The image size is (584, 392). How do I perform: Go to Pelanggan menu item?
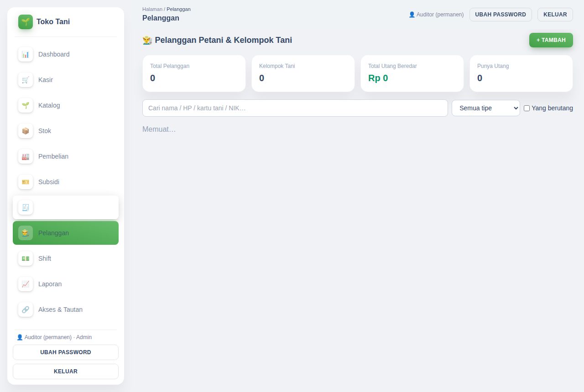coord(66,233)
